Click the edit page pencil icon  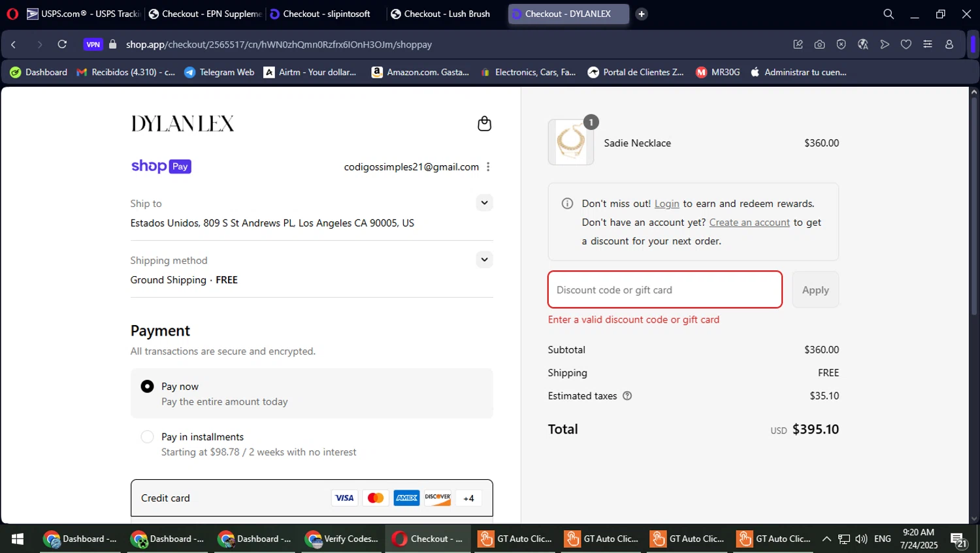(798, 44)
